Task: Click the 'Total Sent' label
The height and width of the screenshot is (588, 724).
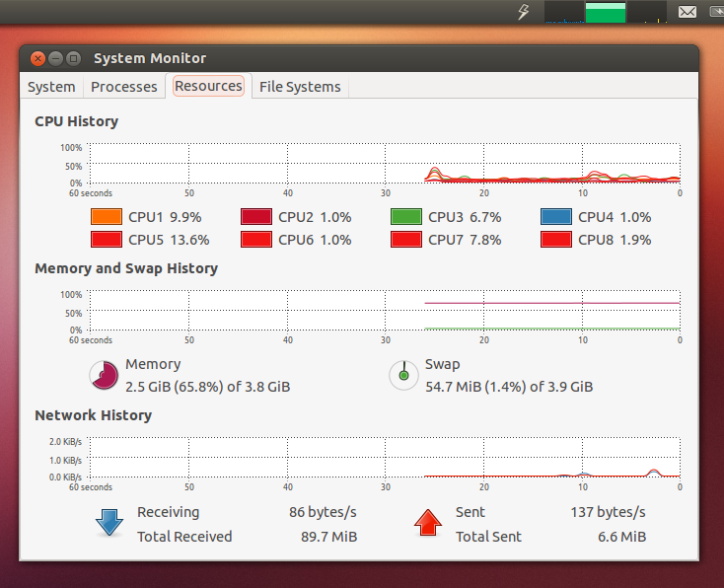Action: (488, 537)
